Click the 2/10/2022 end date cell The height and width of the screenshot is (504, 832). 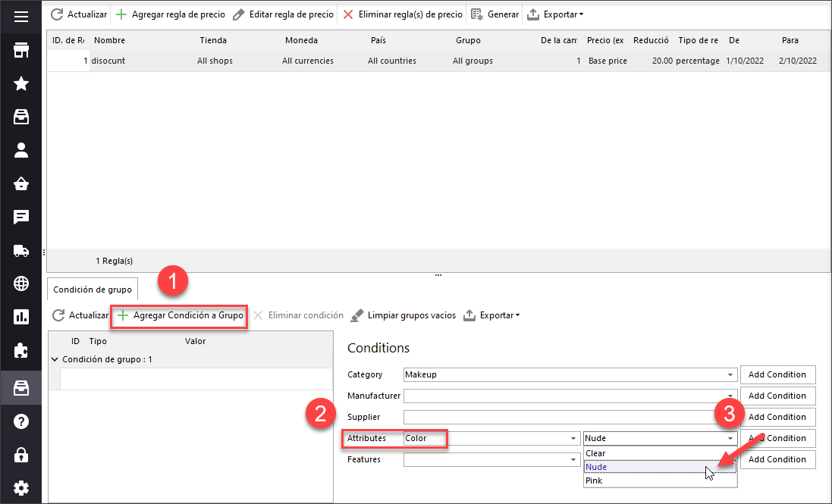coord(798,61)
